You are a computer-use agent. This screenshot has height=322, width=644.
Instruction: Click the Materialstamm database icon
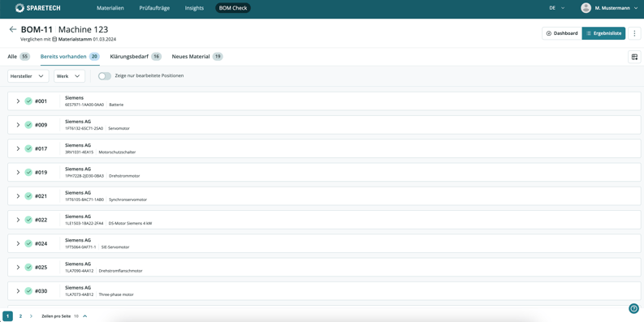pos(54,40)
